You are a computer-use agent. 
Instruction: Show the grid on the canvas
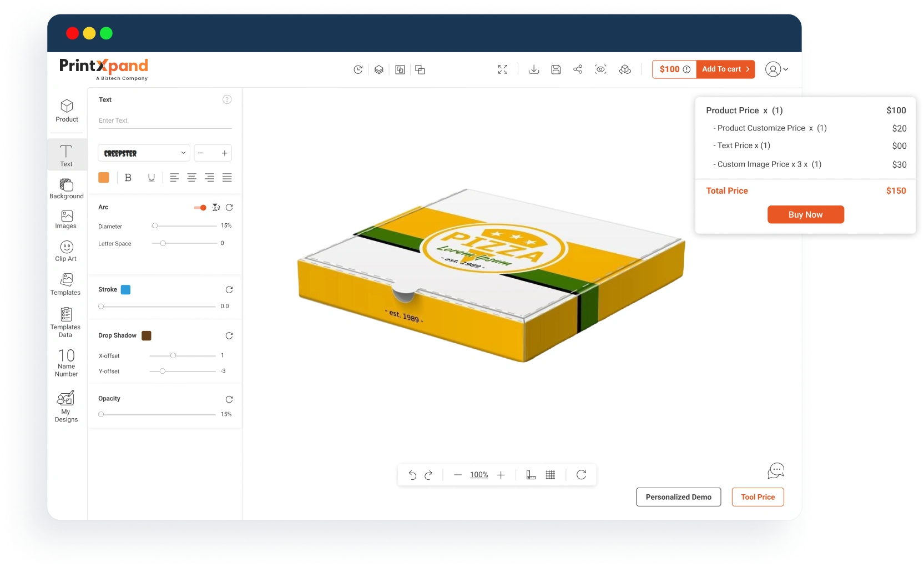pyautogui.click(x=551, y=475)
